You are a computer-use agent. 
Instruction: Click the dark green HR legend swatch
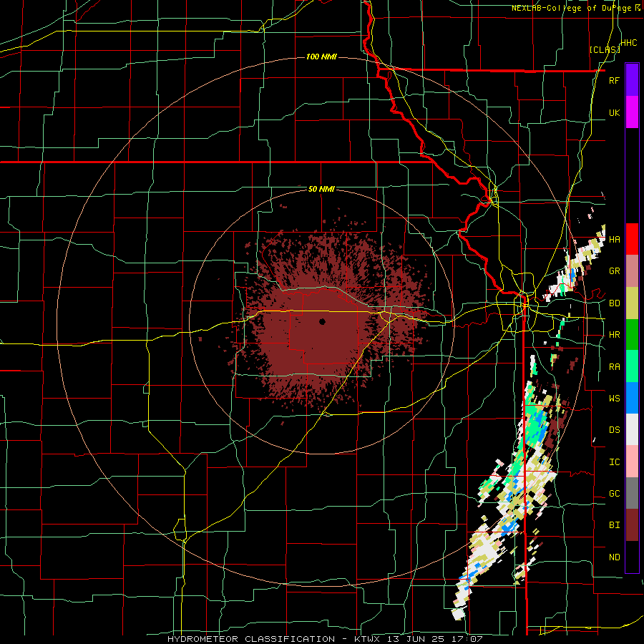pyautogui.click(x=632, y=334)
